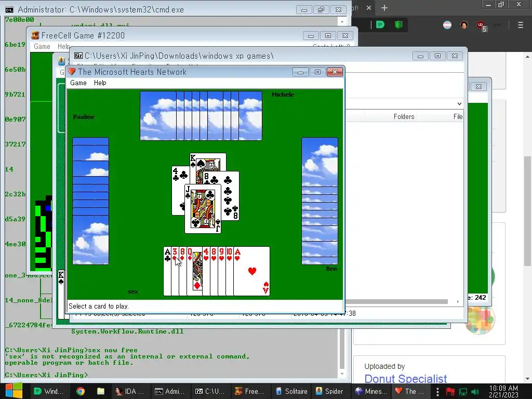Click the Wind... taskbar button
Viewport: 532px width, 399px height.
pyautogui.click(x=49, y=391)
